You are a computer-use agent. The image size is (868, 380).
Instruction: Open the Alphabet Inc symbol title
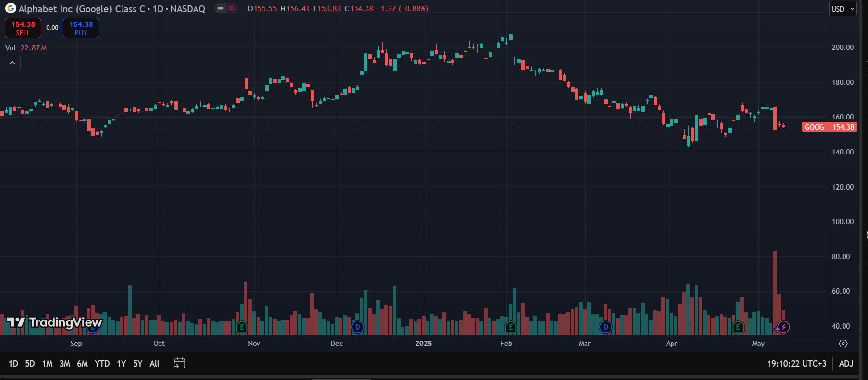112,9
